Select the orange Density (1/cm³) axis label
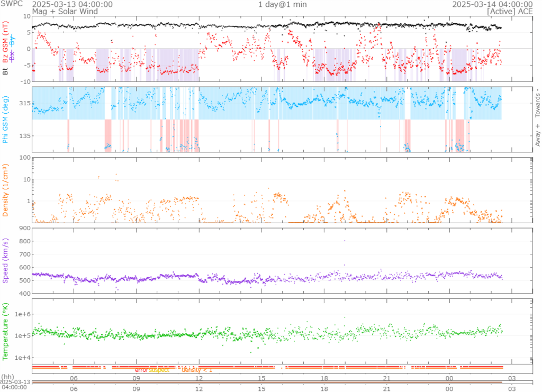This screenshot has height=392, width=542. pos(5,190)
